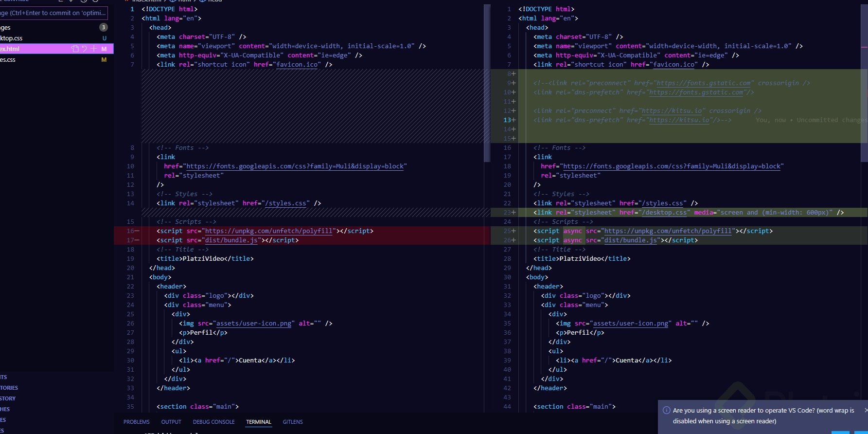
Task: Click the changes count badge showing 3
Action: 103,27
